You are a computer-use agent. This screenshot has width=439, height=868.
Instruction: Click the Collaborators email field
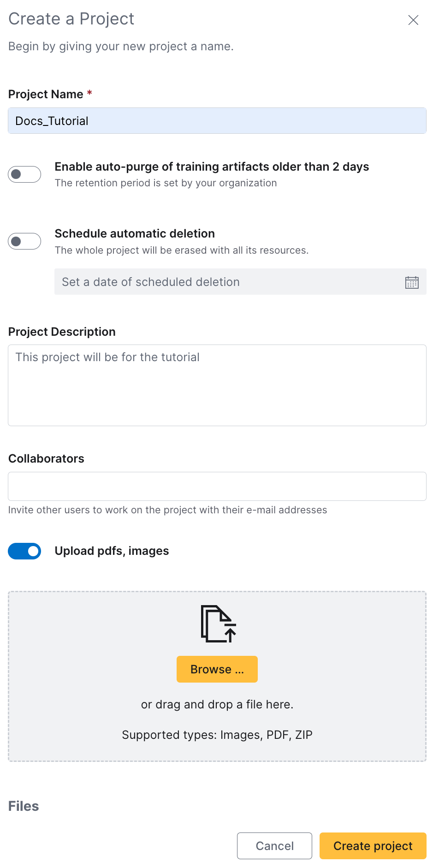(217, 486)
